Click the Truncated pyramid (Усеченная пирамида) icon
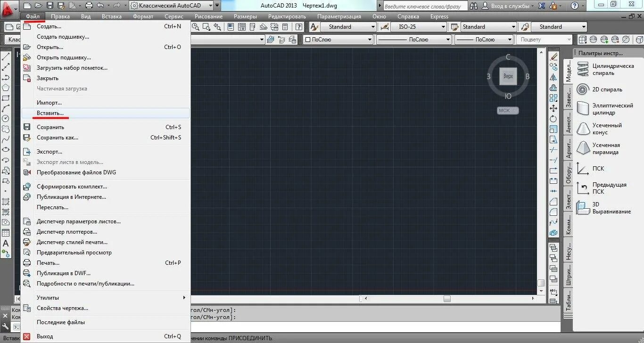This screenshot has height=343, width=644. pyautogui.click(x=583, y=148)
